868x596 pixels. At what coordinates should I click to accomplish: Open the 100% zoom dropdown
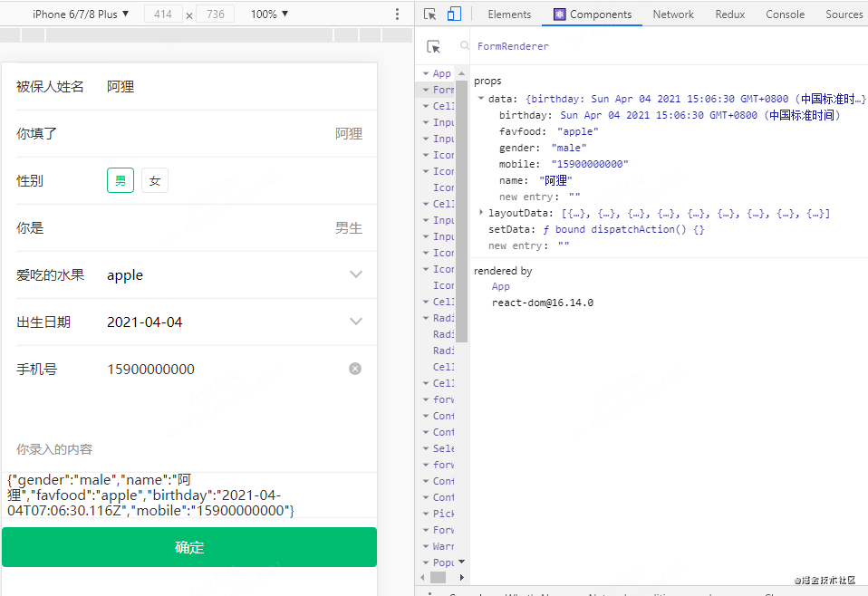pyautogui.click(x=269, y=14)
